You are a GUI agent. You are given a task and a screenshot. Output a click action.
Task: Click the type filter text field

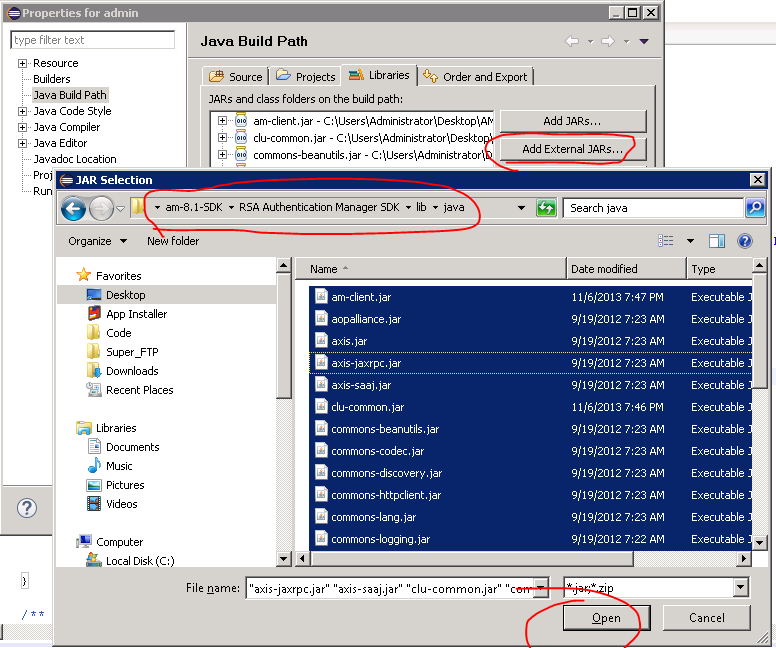coord(92,40)
